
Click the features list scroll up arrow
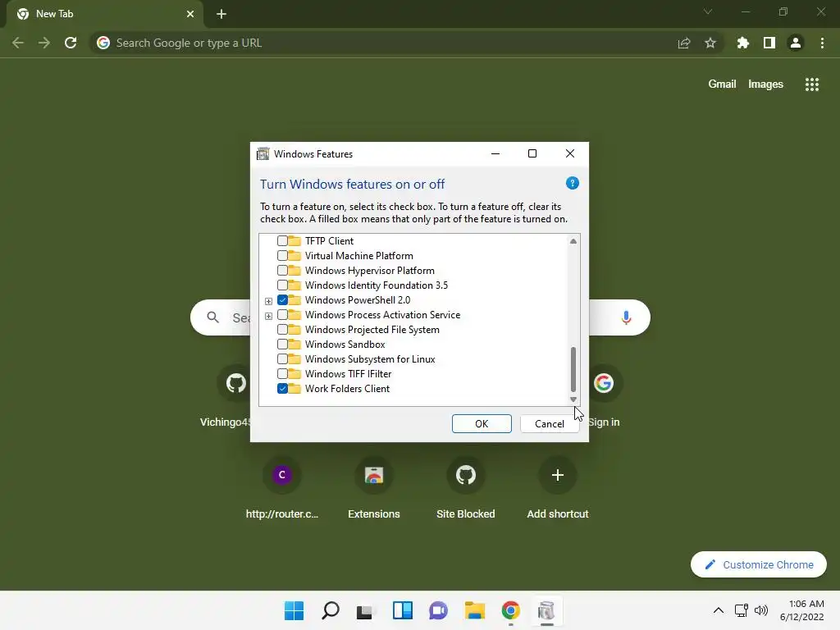tap(573, 241)
